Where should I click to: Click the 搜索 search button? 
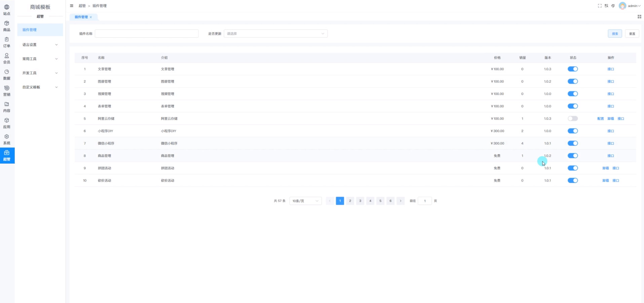615,34
